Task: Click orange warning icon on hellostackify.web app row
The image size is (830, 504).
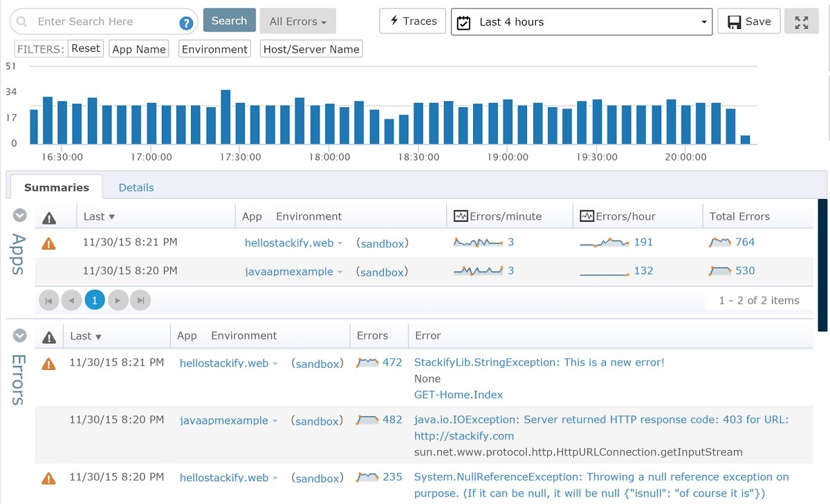Action: [x=48, y=243]
